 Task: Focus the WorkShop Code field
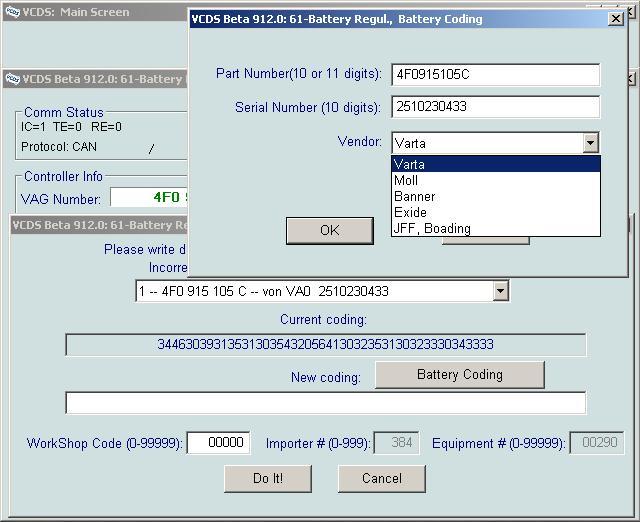coord(217,443)
